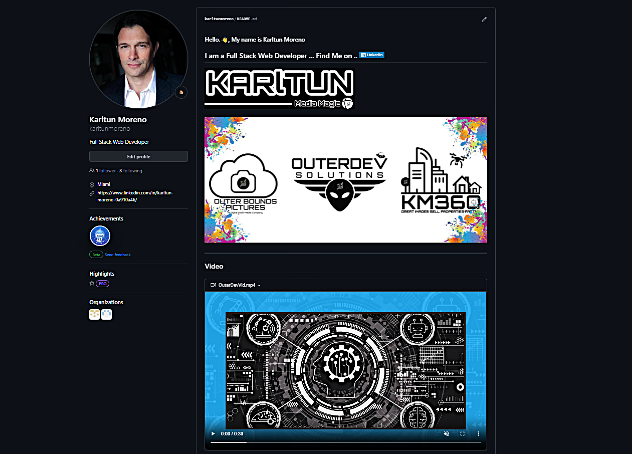Edit README using the pencil icon
Screen dimensions: 632x454
coord(484,19)
